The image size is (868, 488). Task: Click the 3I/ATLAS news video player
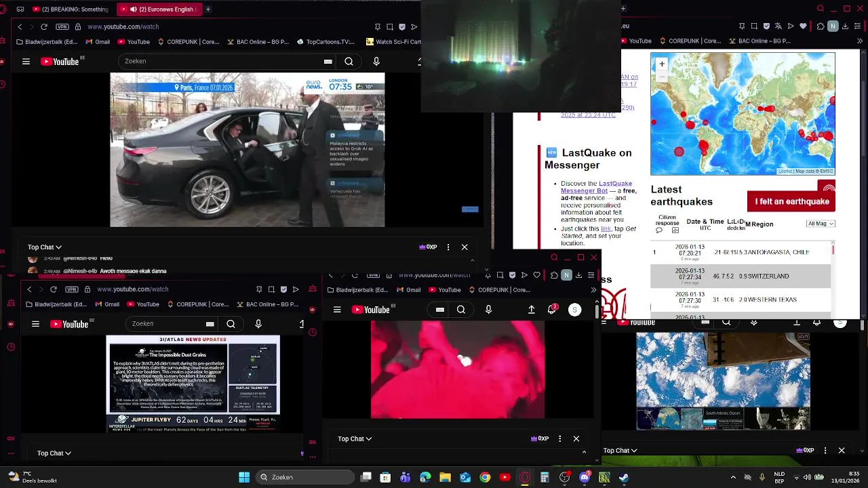(x=193, y=384)
